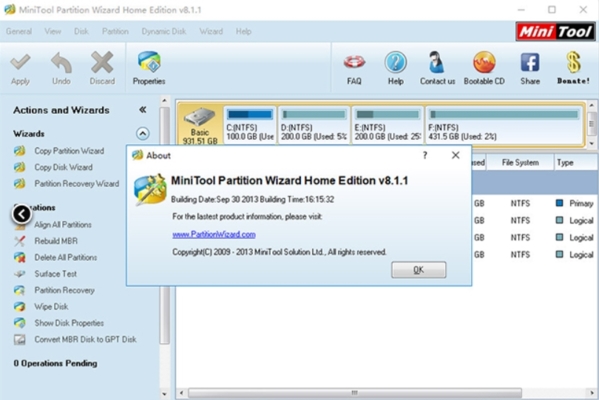Launch Copy Disk Wizard
Viewport: 599px width, 400px height.
coord(63,167)
